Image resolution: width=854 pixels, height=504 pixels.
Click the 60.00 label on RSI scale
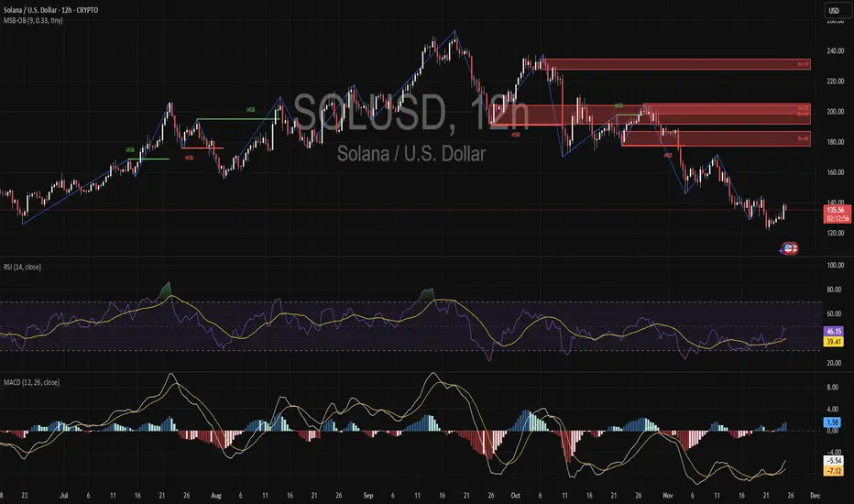(x=836, y=313)
